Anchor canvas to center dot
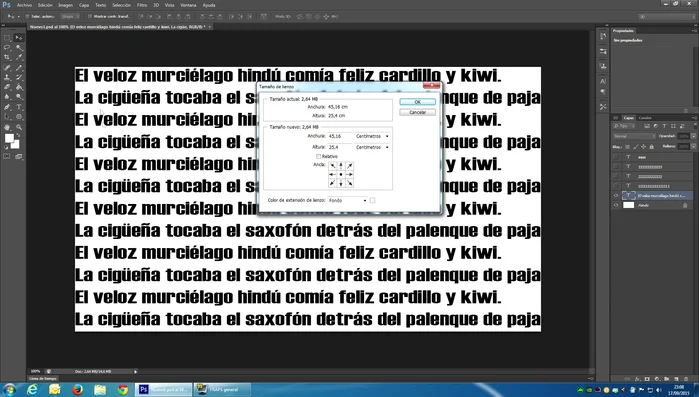 pos(341,174)
